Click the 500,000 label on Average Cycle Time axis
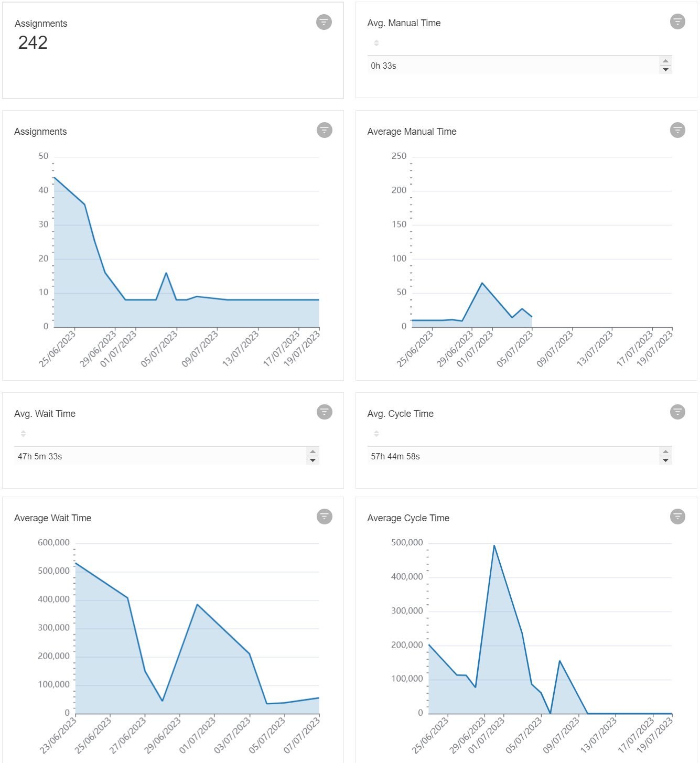700x763 pixels. (x=407, y=542)
